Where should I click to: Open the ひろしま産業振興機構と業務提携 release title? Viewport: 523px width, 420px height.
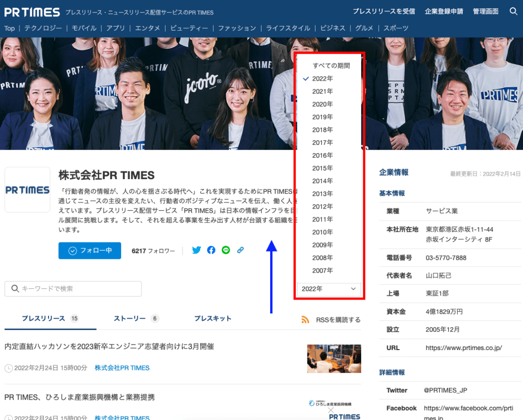[x=79, y=398]
